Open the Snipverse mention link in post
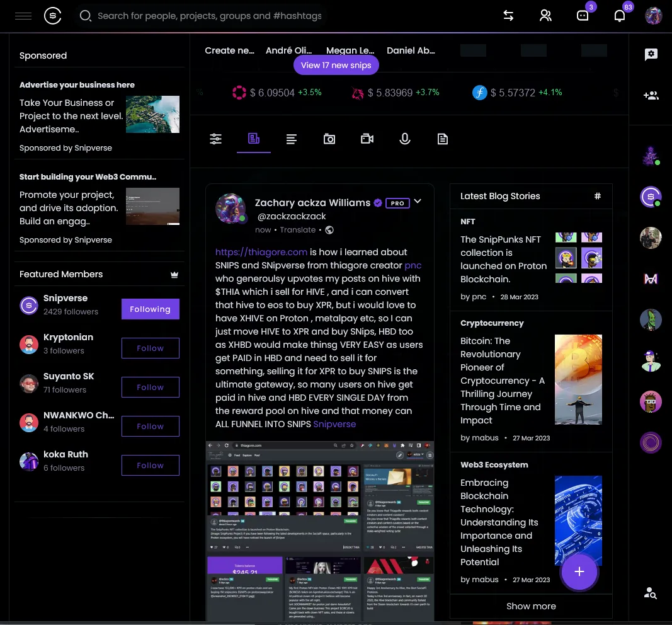The width and height of the screenshot is (672, 625). [x=334, y=424]
